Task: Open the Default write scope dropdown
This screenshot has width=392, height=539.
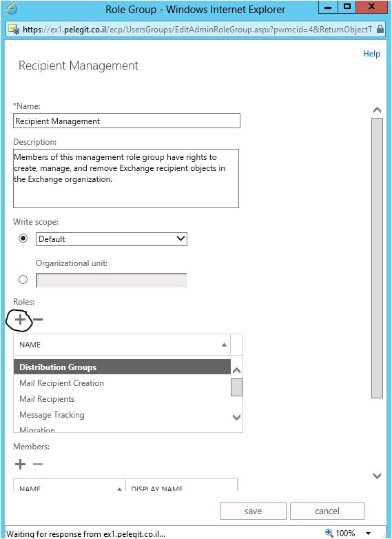Action: click(x=112, y=239)
